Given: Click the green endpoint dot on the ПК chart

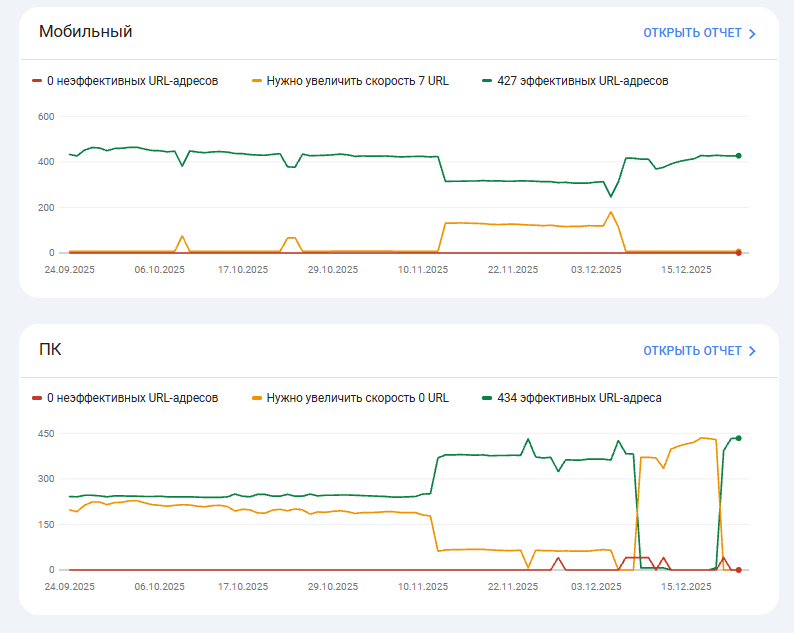Looking at the screenshot, I should tap(738, 438).
